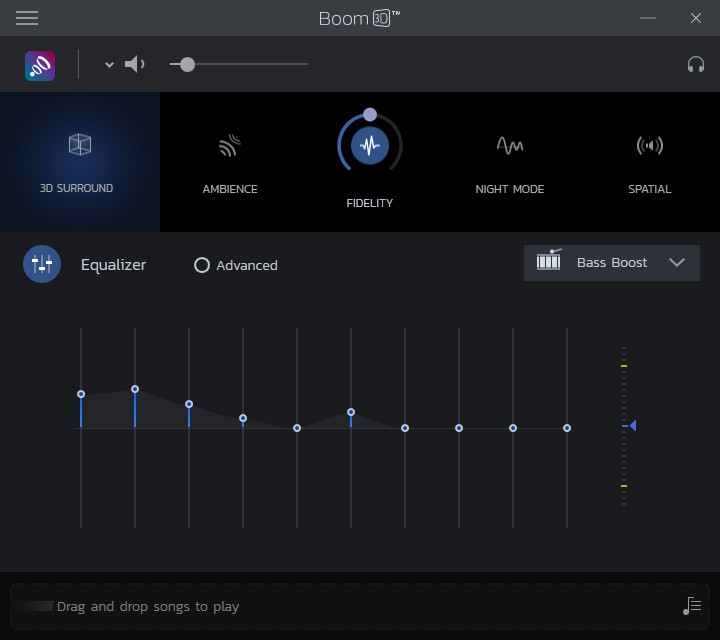The image size is (720, 640).
Task: Open the Bass Boost preset dropdown
Action: 612,263
